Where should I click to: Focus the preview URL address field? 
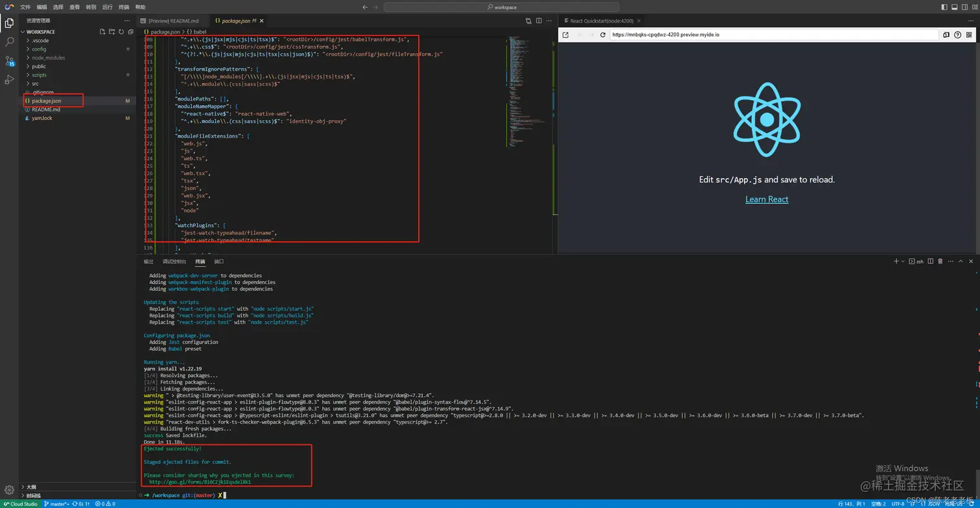(773, 35)
